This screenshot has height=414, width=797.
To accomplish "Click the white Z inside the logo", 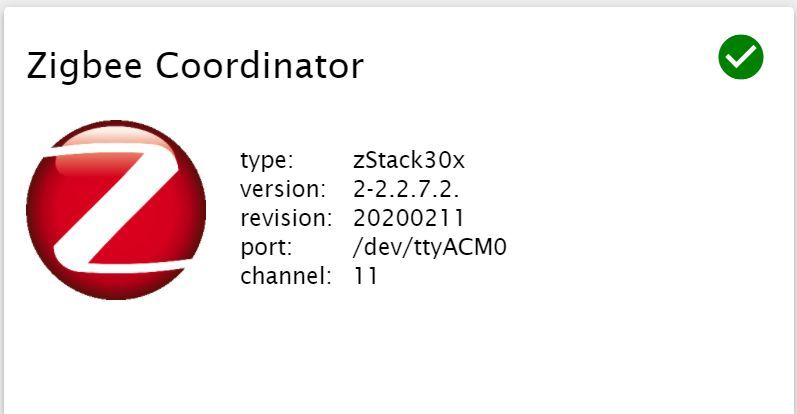I will 117,211.
